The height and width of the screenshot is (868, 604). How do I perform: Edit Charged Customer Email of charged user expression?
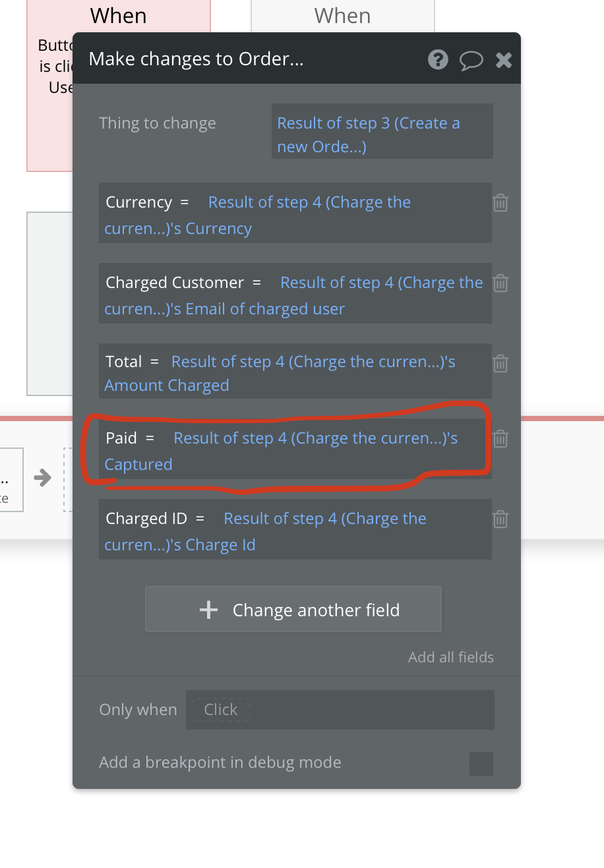point(293,296)
